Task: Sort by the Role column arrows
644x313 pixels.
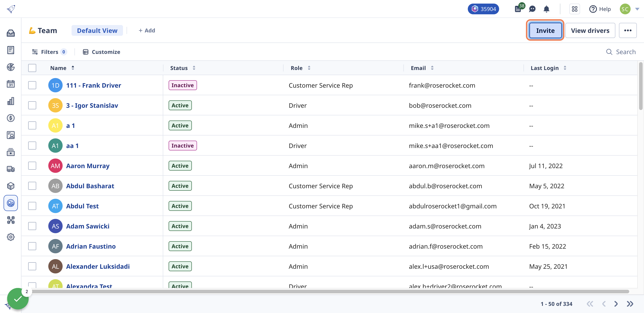Action: coord(309,68)
